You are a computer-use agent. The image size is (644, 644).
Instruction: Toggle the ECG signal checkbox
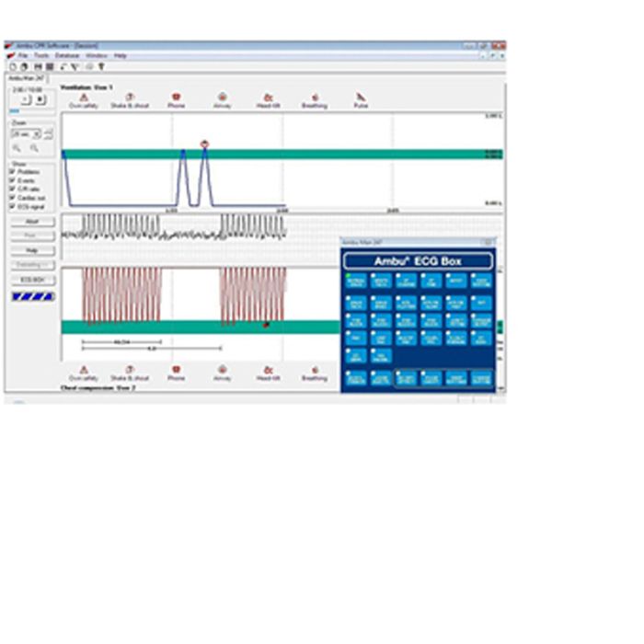click(12, 207)
